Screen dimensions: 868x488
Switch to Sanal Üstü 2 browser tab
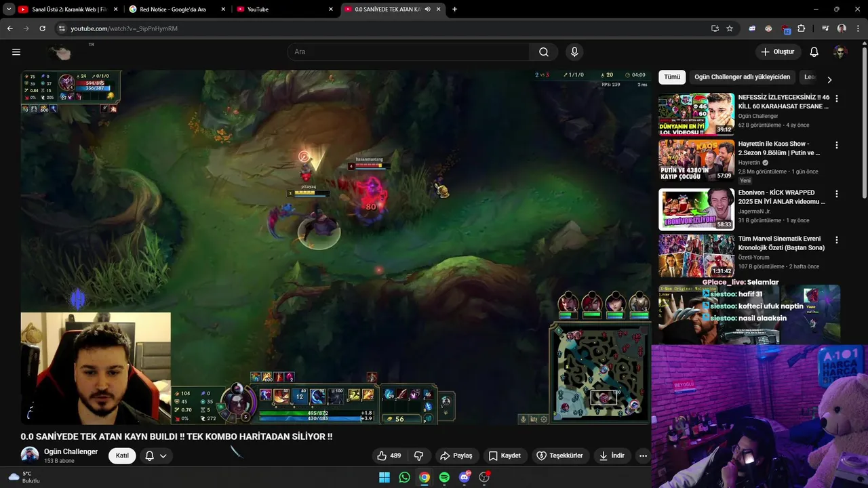[68, 9]
